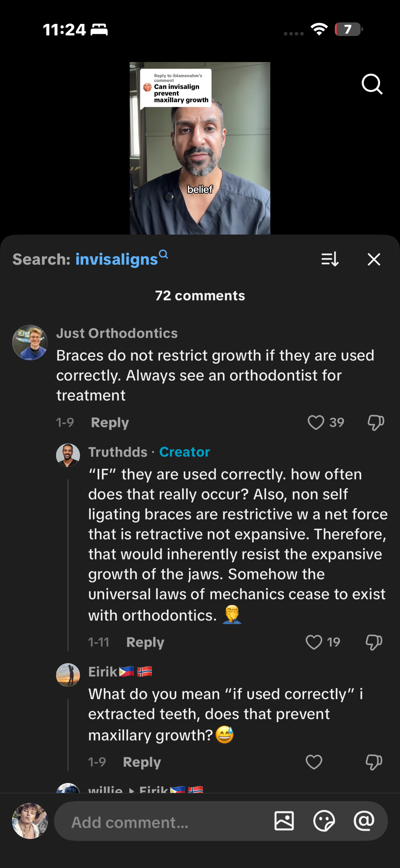Image resolution: width=400 pixels, height=868 pixels.
Task: Search for invisaligns term
Action: point(121,259)
